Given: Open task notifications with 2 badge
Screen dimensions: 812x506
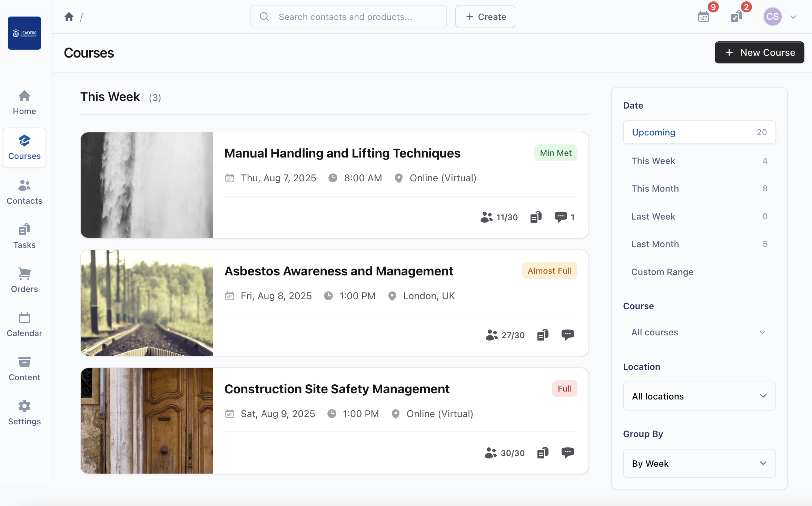Looking at the screenshot, I should click(736, 17).
